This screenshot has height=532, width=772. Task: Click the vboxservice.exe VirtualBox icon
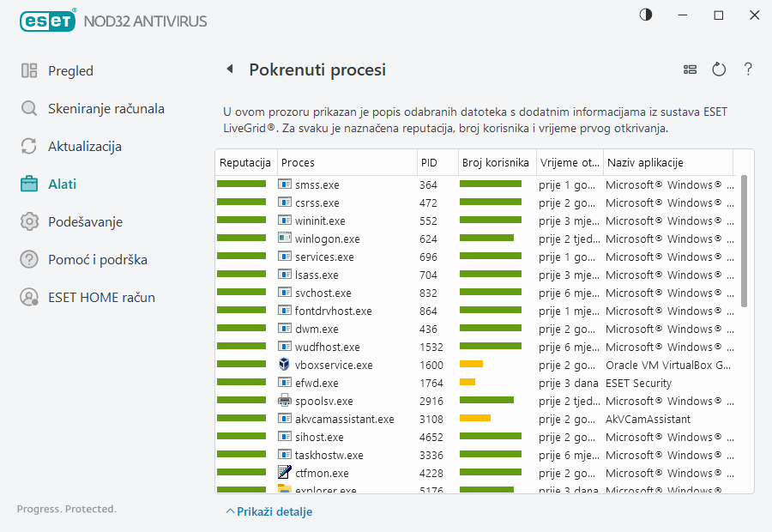tap(285, 365)
